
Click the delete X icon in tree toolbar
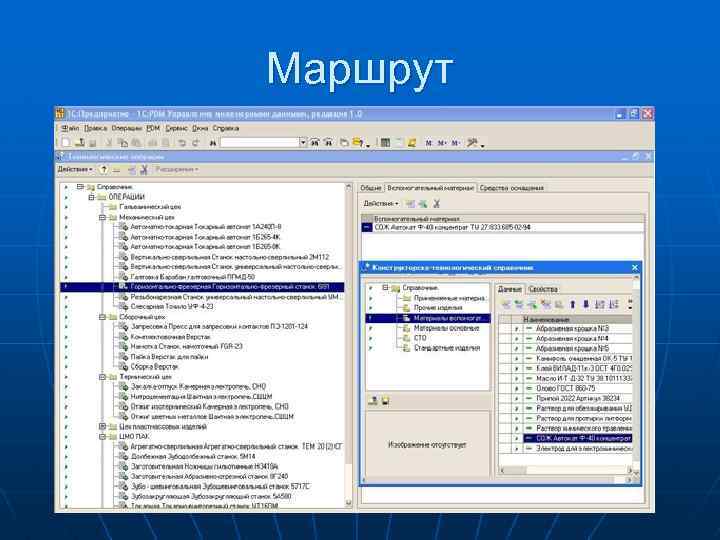coord(144,170)
